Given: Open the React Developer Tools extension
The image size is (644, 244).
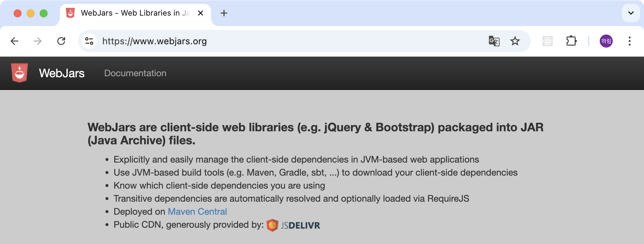Looking at the screenshot, I should (548, 41).
